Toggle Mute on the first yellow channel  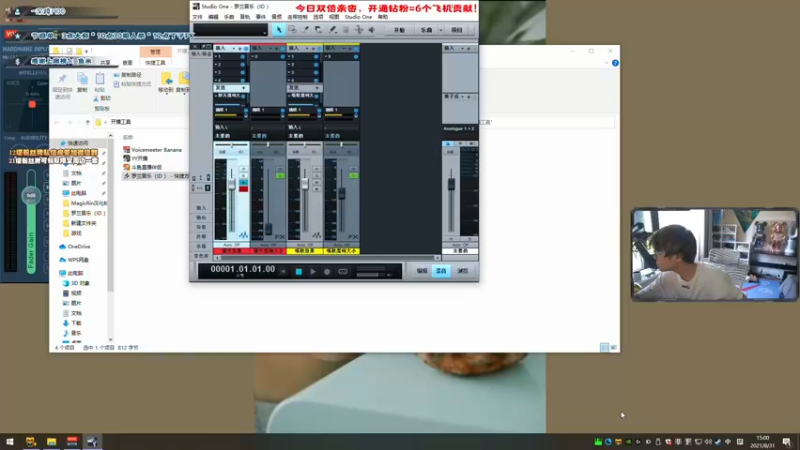[x=317, y=169]
